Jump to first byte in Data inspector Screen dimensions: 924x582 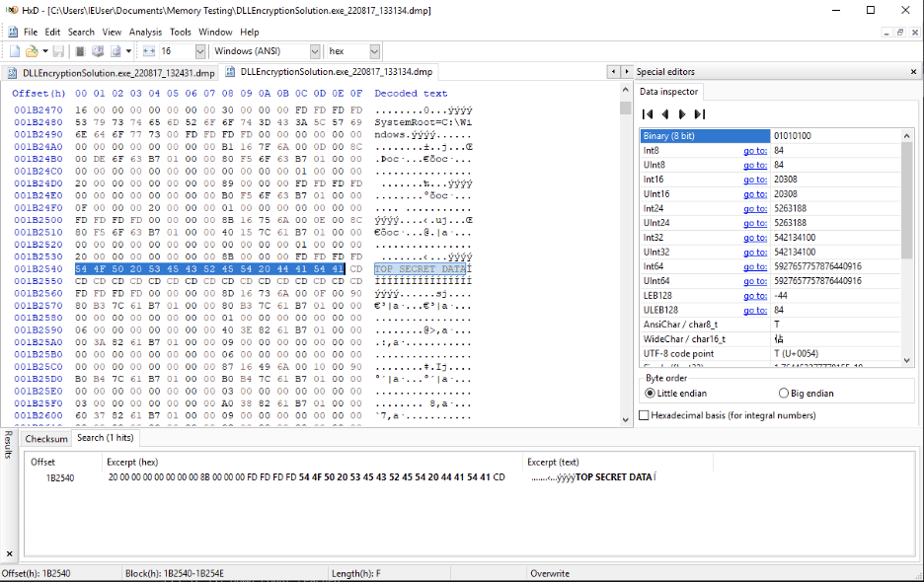(648, 114)
